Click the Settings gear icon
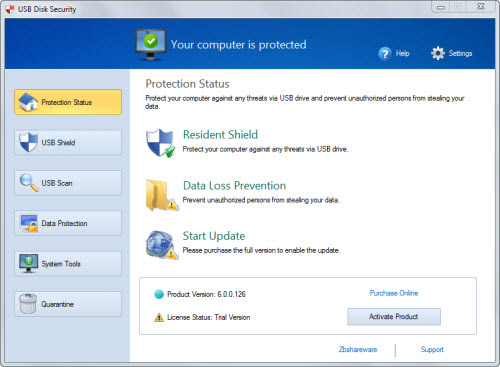 (x=438, y=53)
